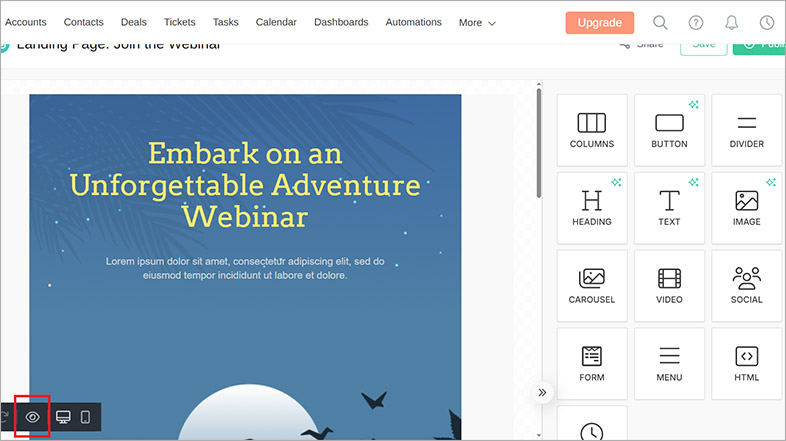
Task: Open Contacts tab
Action: [x=83, y=22]
